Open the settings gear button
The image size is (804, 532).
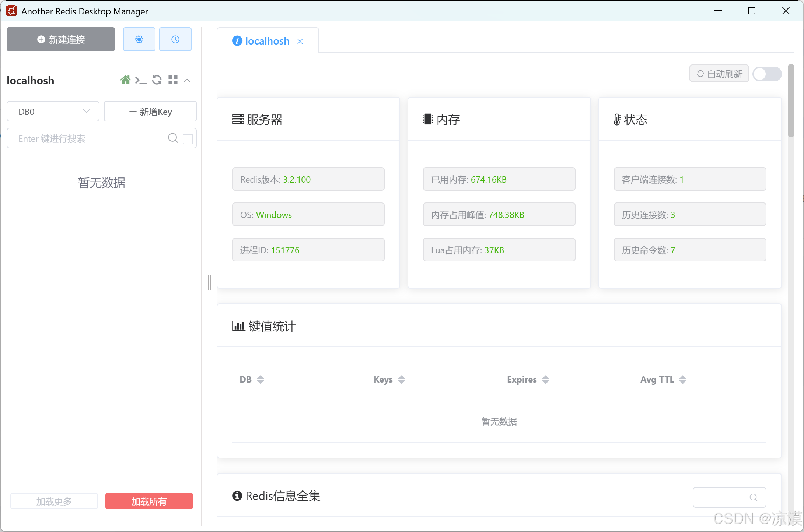pyautogui.click(x=139, y=39)
